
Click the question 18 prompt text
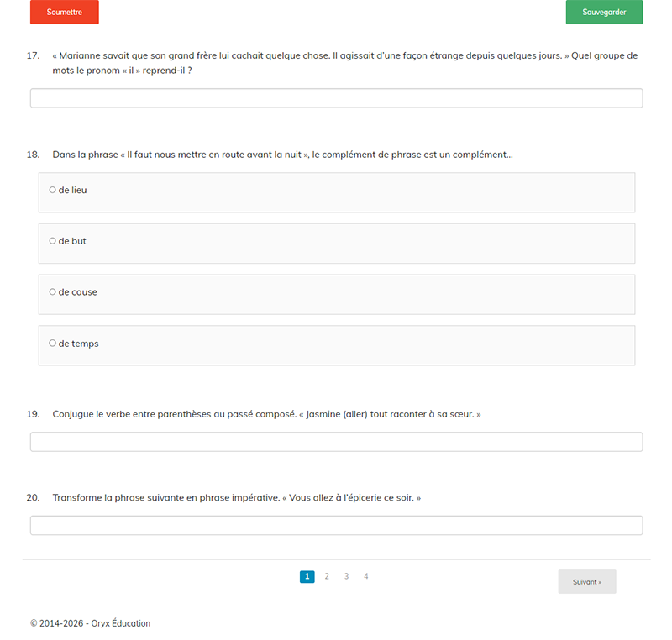pos(282,155)
